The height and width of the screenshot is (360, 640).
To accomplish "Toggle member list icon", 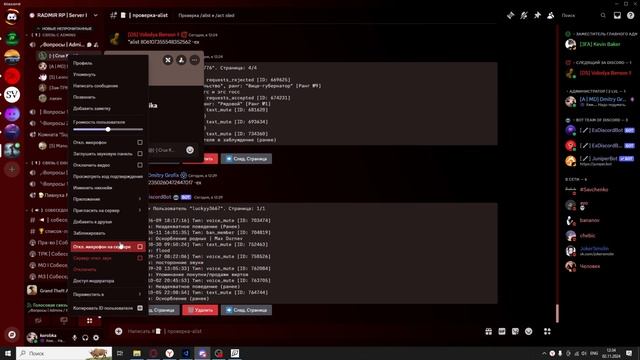I will (x=551, y=16).
